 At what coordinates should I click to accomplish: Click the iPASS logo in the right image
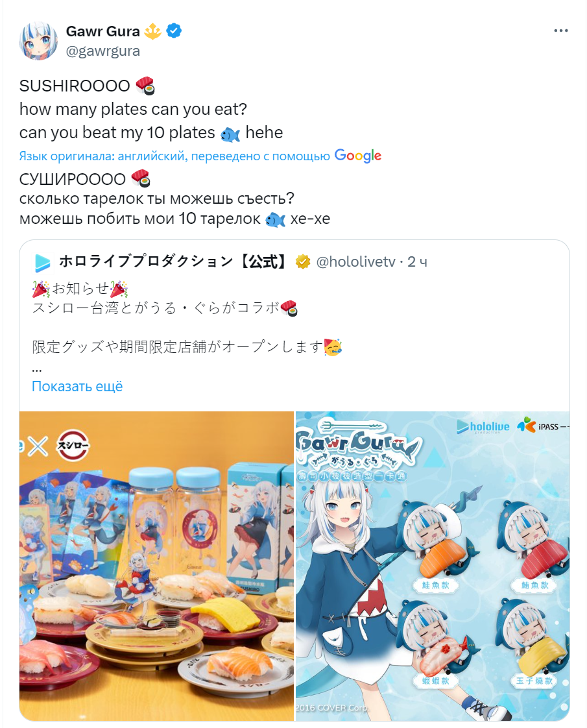pos(542,426)
